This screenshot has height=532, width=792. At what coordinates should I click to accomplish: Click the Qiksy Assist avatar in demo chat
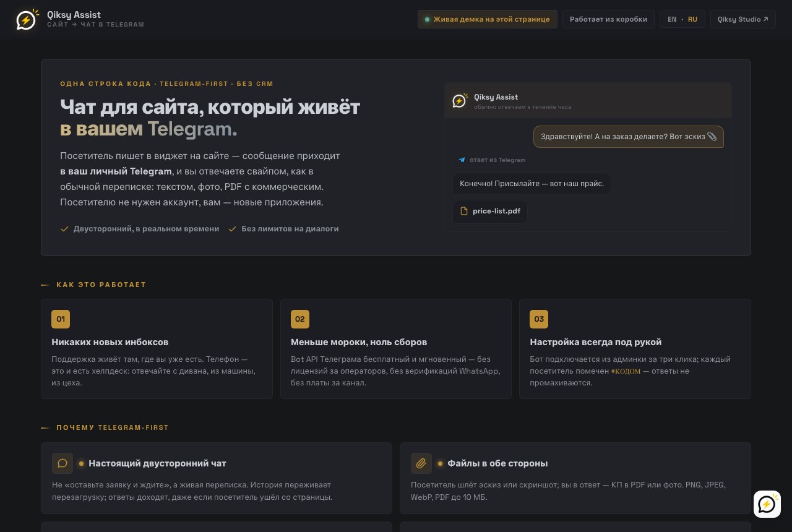tap(460, 100)
